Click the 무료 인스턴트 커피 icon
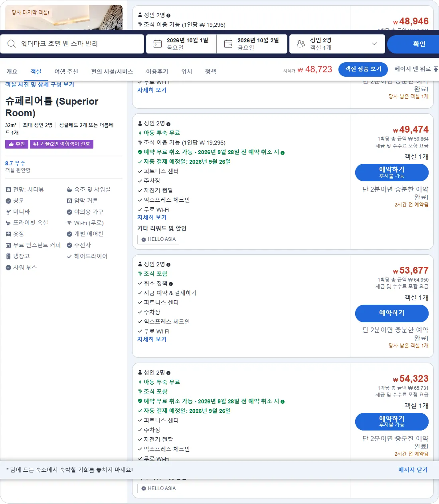 (x=8, y=245)
